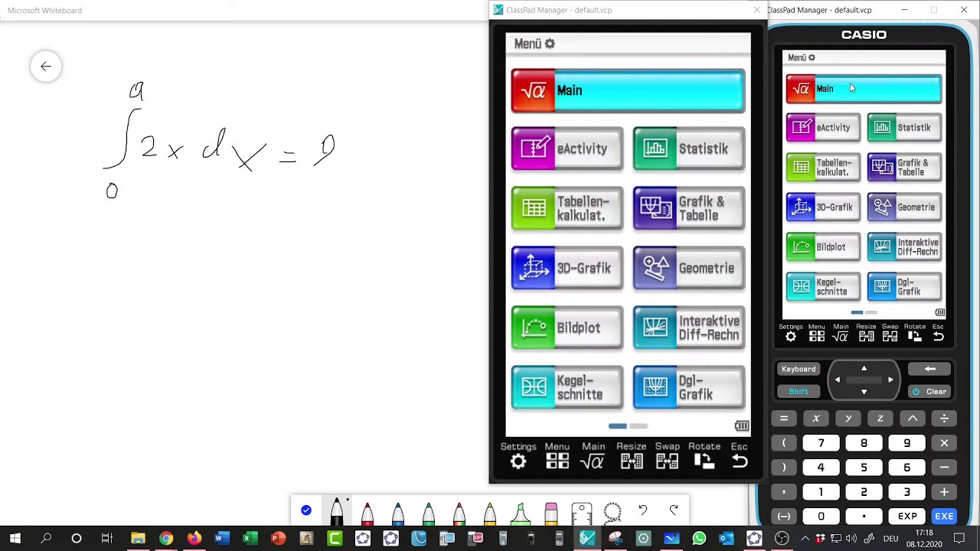Click the x variable key on Casio
The width and height of the screenshot is (980, 551).
(x=816, y=419)
